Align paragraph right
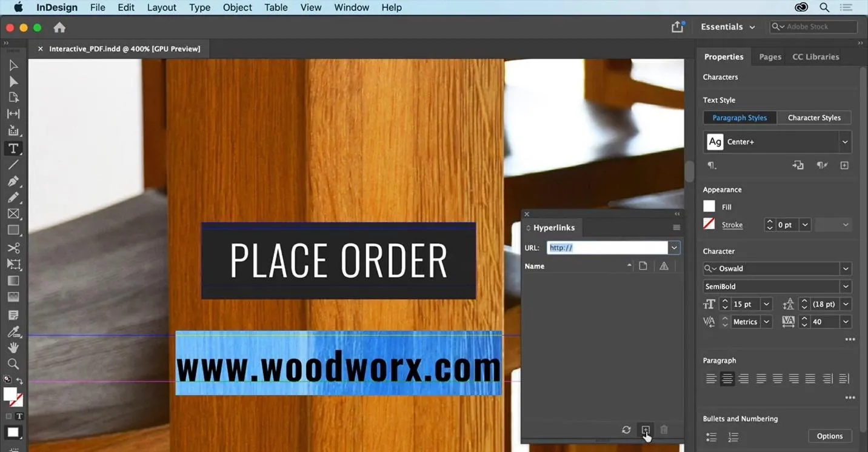This screenshot has width=868, height=452. pyautogui.click(x=744, y=379)
